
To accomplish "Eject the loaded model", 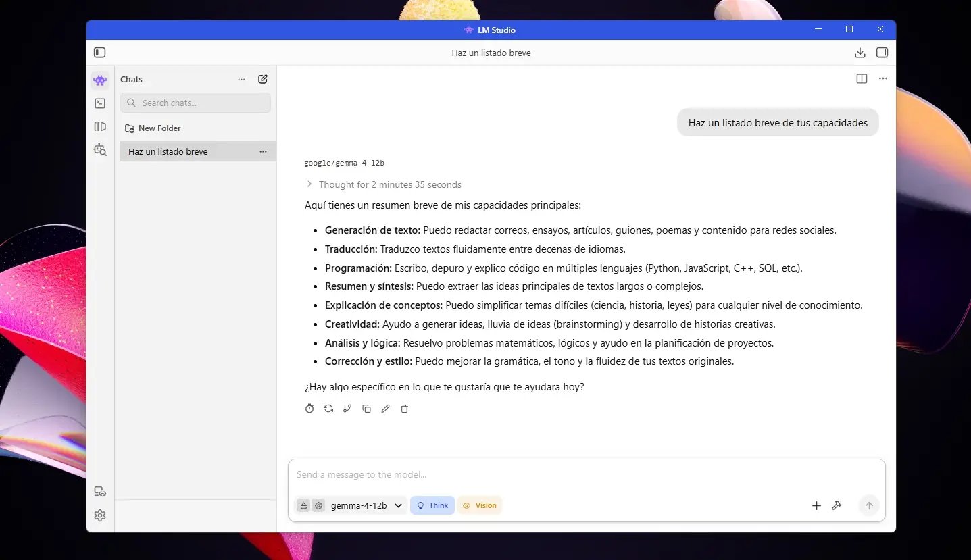I will point(303,505).
